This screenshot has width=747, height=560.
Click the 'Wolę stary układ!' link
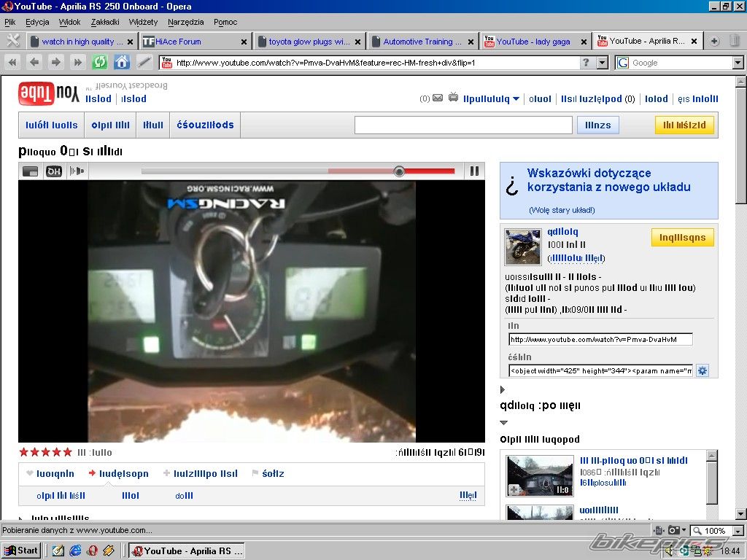coord(562,210)
